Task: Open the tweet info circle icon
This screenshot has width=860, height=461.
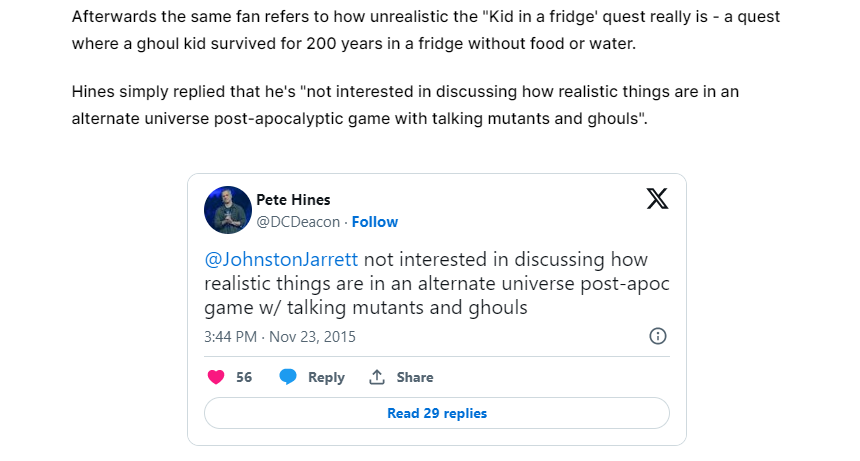Action: [x=658, y=336]
